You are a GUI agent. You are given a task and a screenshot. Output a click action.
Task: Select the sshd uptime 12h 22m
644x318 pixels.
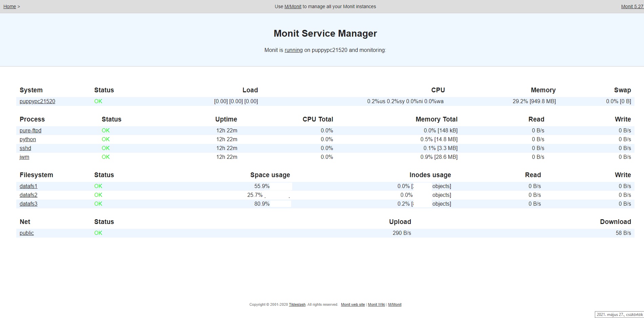227,148
